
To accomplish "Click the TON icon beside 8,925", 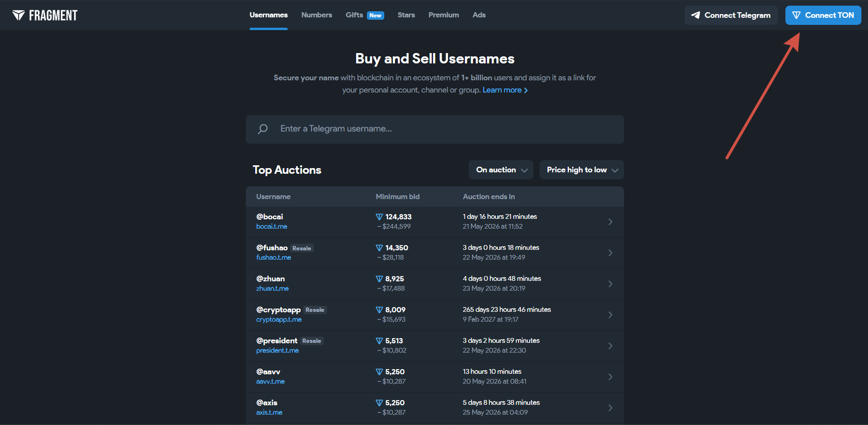I will 379,279.
